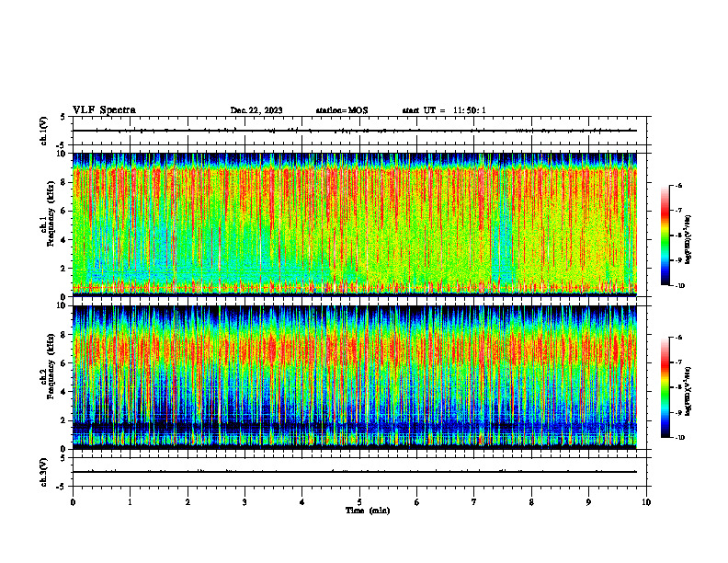Select the 'start UT = 11:50:1' text
The image size is (728, 563).
click(x=444, y=110)
